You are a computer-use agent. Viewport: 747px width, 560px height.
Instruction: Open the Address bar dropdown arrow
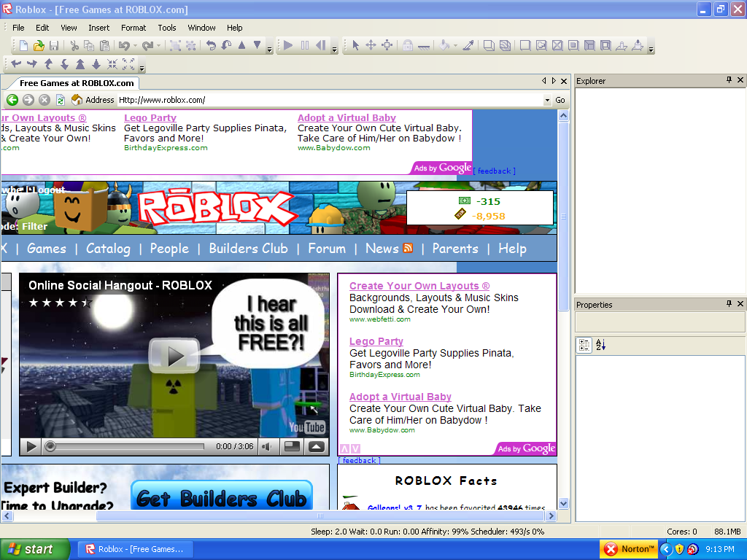tap(547, 100)
